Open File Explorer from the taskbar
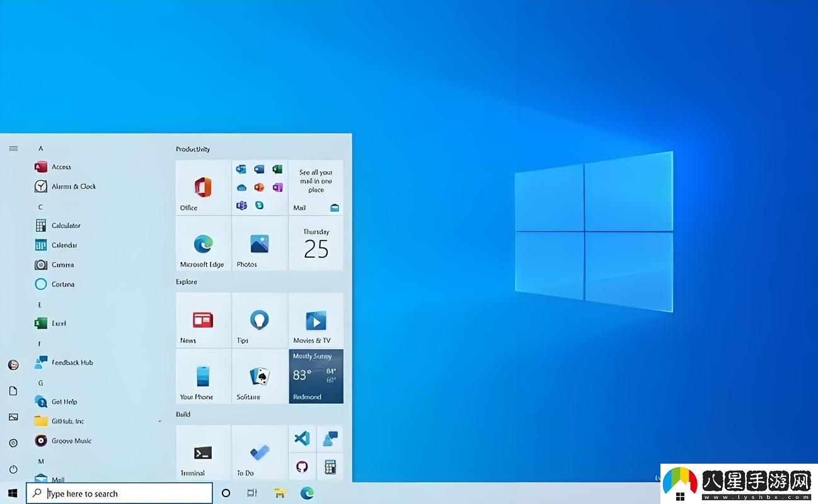Image resolution: width=818 pixels, height=504 pixels. click(x=279, y=493)
